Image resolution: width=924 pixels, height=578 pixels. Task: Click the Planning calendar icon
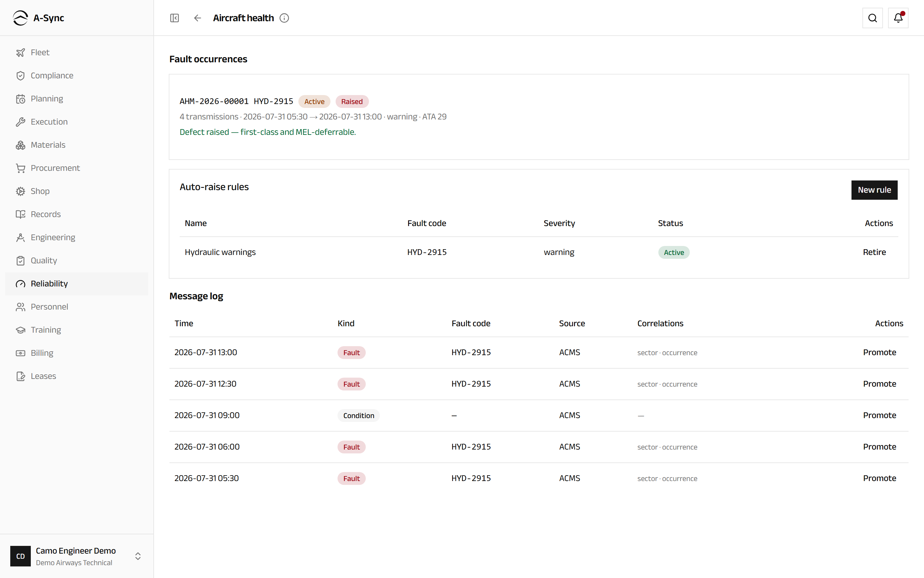(21, 99)
